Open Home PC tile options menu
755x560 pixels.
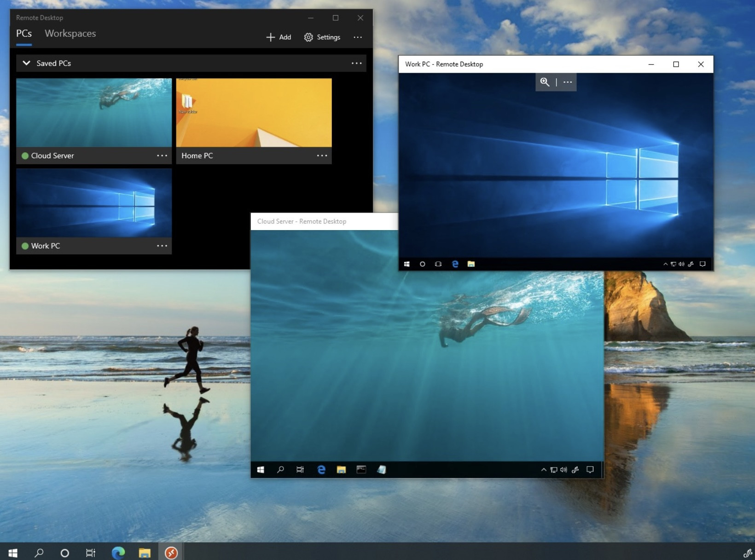[322, 156]
